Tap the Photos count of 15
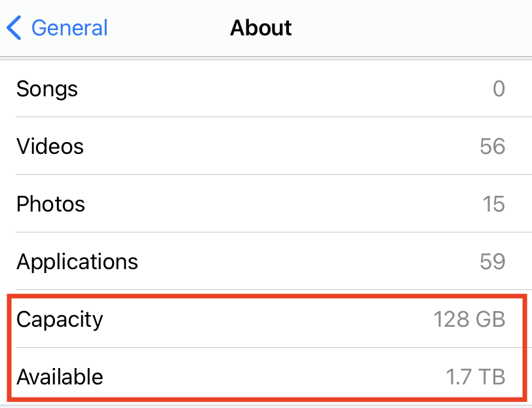Viewport: 532px width, 408px height. (493, 204)
